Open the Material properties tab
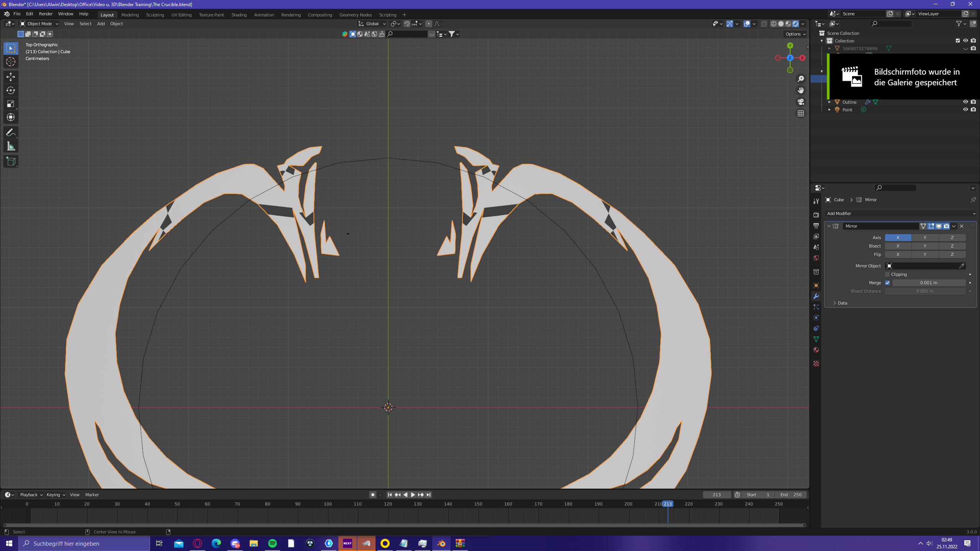The image size is (980, 551). [x=816, y=350]
